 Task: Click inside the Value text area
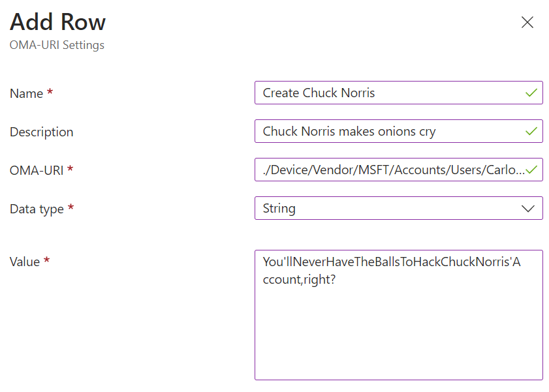pyautogui.click(x=398, y=326)
